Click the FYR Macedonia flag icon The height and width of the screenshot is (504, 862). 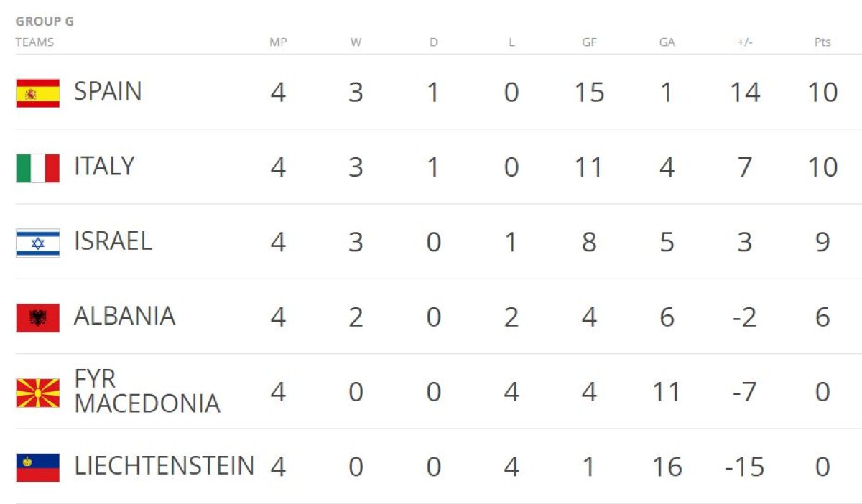[38, 393]
